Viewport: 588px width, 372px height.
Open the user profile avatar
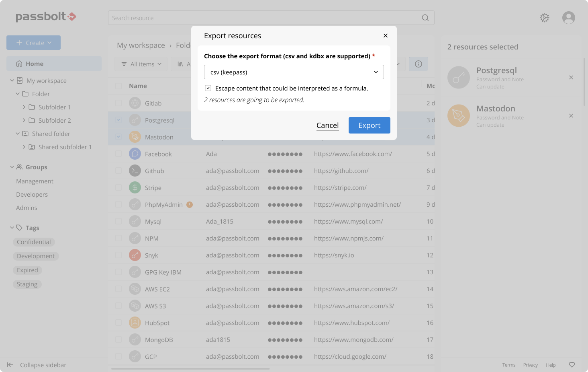pyautogui.click(x=569, y=18)
